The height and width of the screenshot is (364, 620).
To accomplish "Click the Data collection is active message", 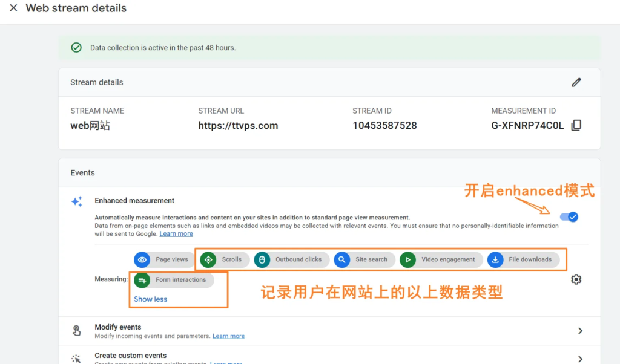I will [163, 47].
